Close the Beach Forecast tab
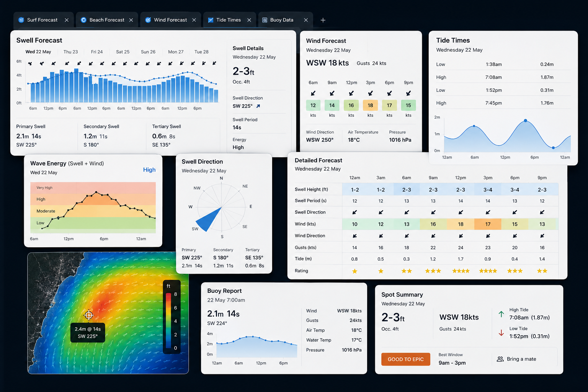The image size is (588, 392). pyautogui.click(x=131, y=20)
